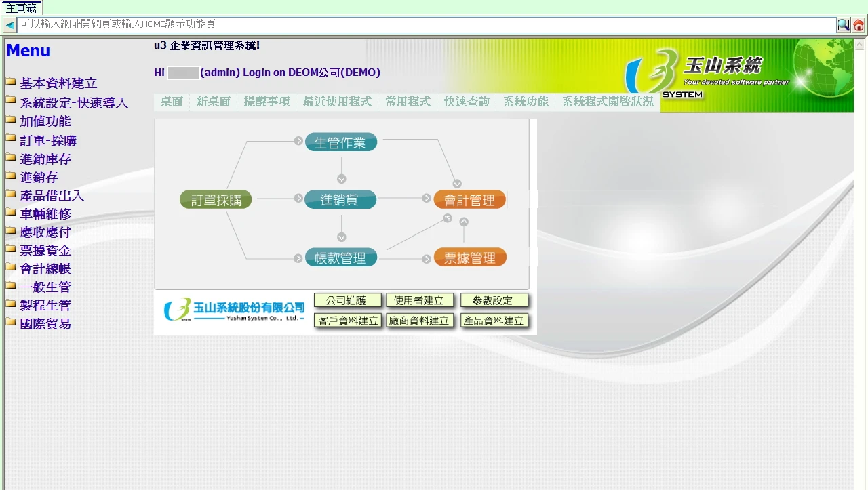
Task: Click the back arrow icon beside address bar
Action: click(x=10, y=25)
